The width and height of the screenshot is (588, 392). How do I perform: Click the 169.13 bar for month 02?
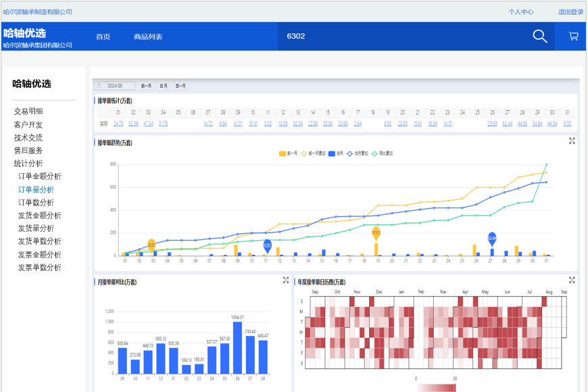point(187,369)
